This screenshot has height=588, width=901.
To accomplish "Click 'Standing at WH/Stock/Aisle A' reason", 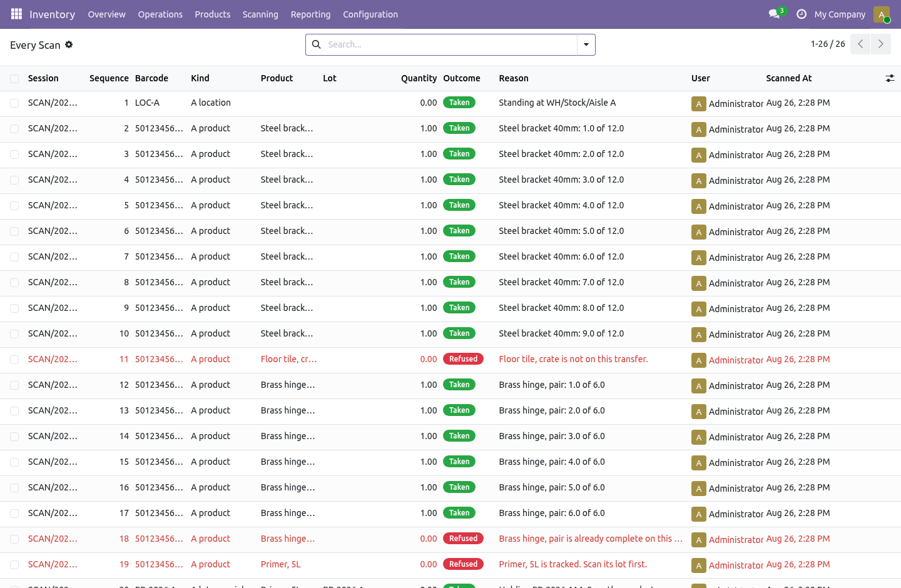I will (x=557, y=103).
